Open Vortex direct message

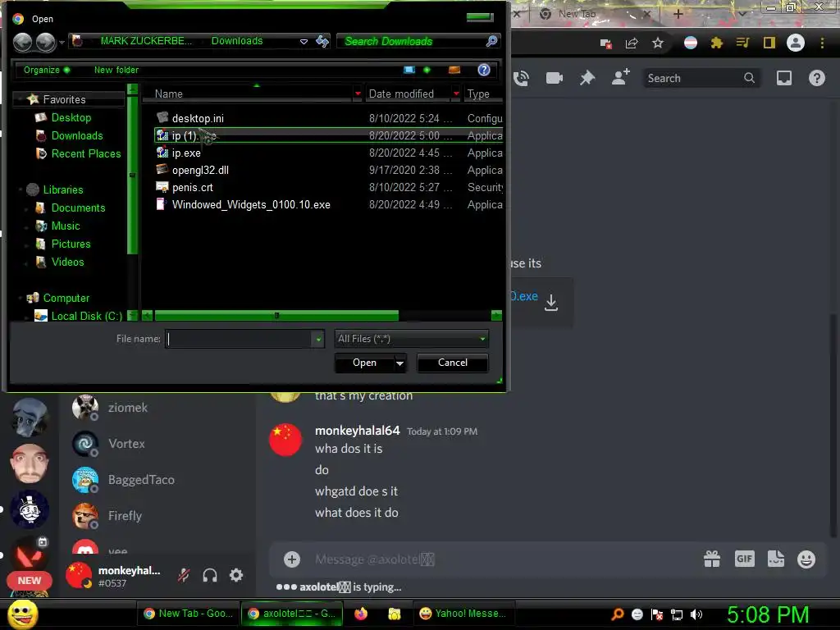click(126, 444)
